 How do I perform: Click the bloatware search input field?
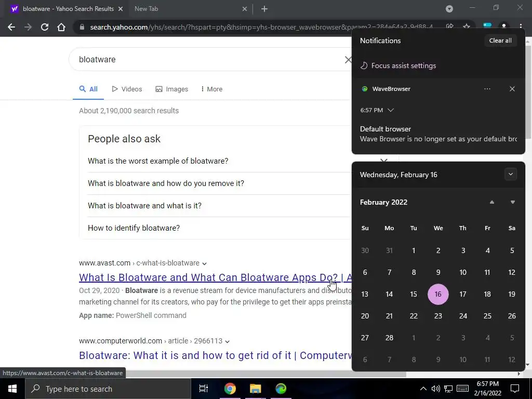[210, 59]
